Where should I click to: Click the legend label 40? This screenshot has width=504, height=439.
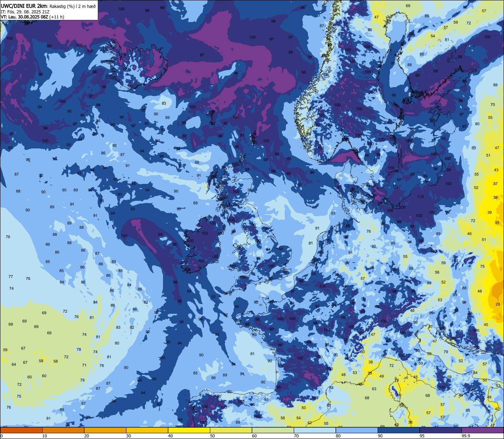(x=170, y=436)
